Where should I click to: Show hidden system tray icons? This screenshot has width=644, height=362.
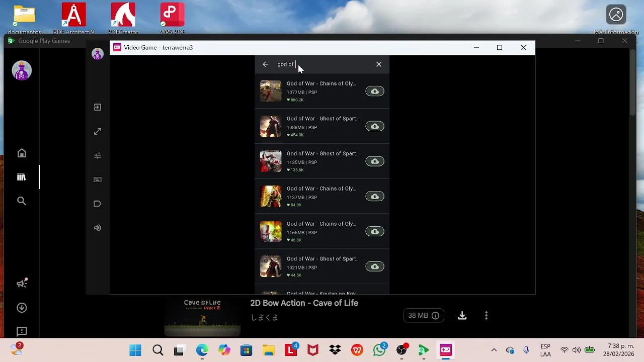[494, 350]
